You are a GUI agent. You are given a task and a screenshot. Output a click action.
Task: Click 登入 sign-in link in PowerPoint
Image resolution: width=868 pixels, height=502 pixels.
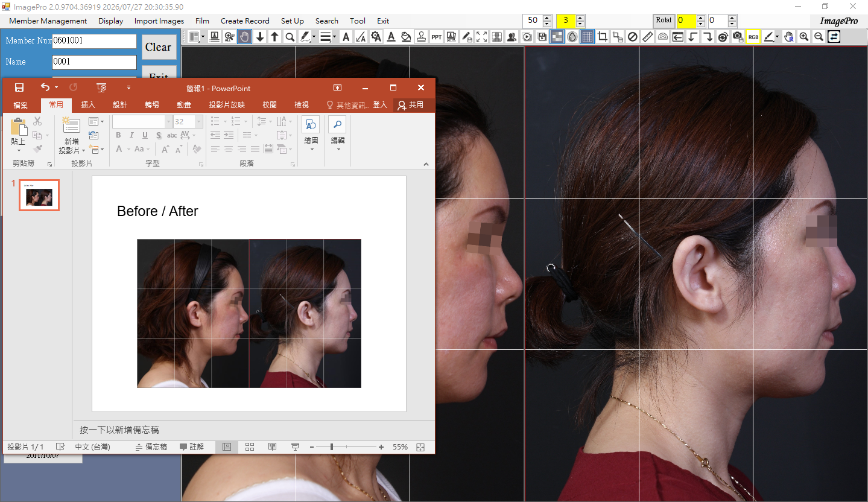(x=380, y=105)
